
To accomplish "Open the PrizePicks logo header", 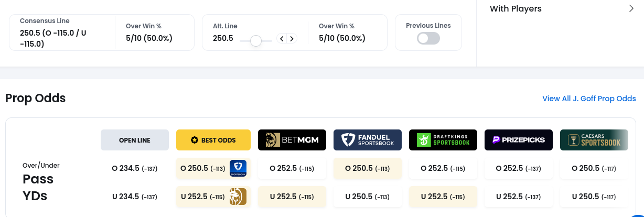I will point(519,140).
